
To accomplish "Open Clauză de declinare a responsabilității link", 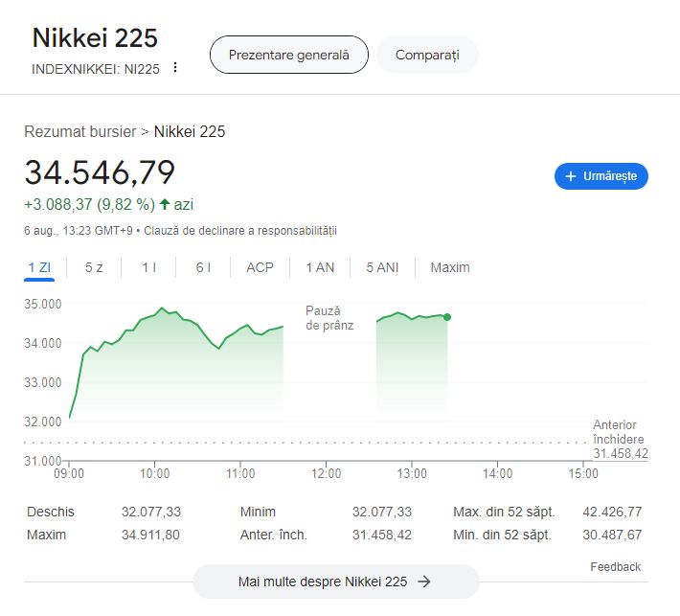I will (x=240, y=230).
